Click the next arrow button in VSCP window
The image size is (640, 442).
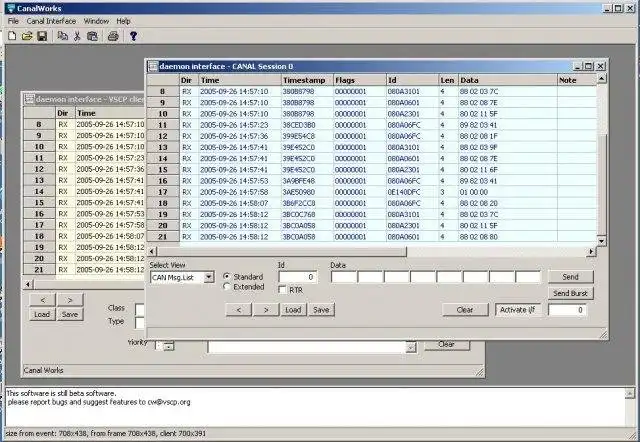pos(70,300)
